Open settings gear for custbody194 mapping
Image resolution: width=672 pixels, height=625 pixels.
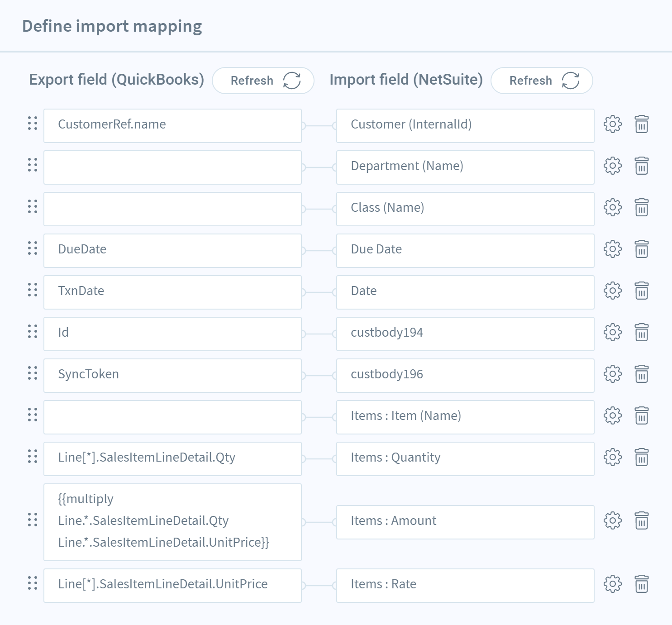pos(613,332)
